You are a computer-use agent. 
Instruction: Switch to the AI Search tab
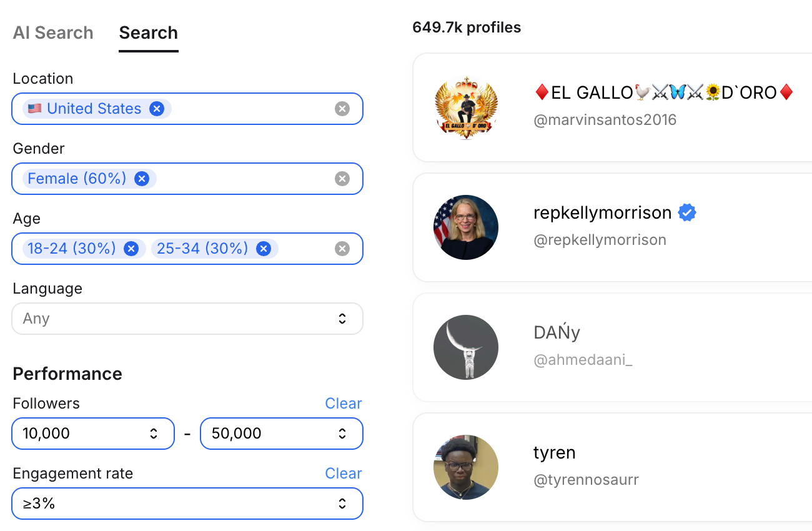(53, 32)
